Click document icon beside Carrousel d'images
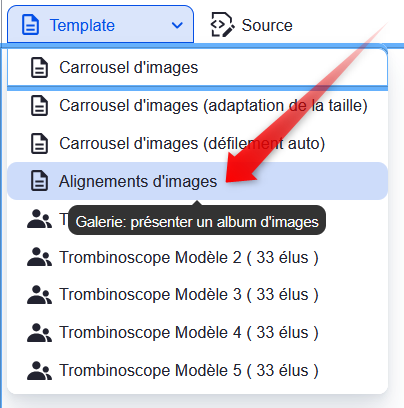The height and width of the screenshot is (408, 404). pos(39,68)
